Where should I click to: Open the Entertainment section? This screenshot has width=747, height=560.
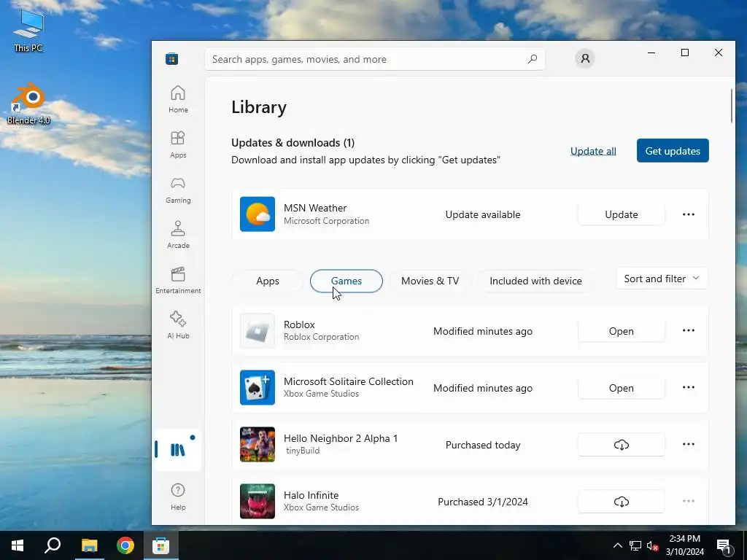pos(178,280)
